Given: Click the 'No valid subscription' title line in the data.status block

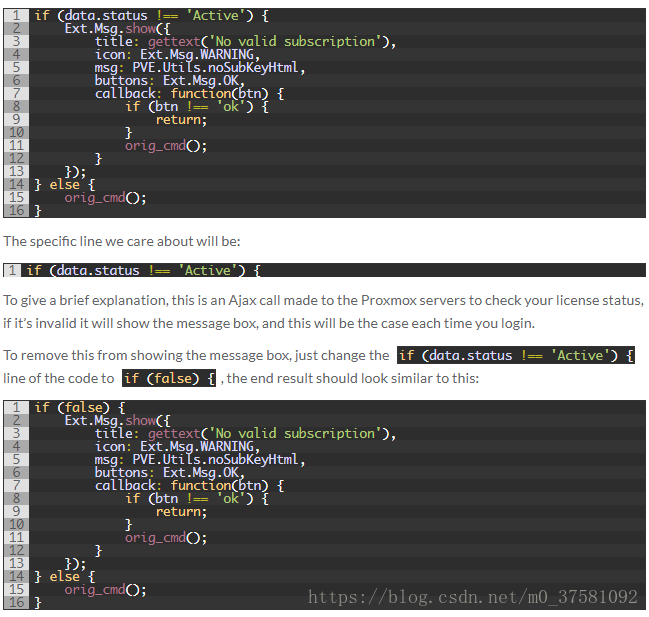Looking at the screenshot, I should pos(245,41).
